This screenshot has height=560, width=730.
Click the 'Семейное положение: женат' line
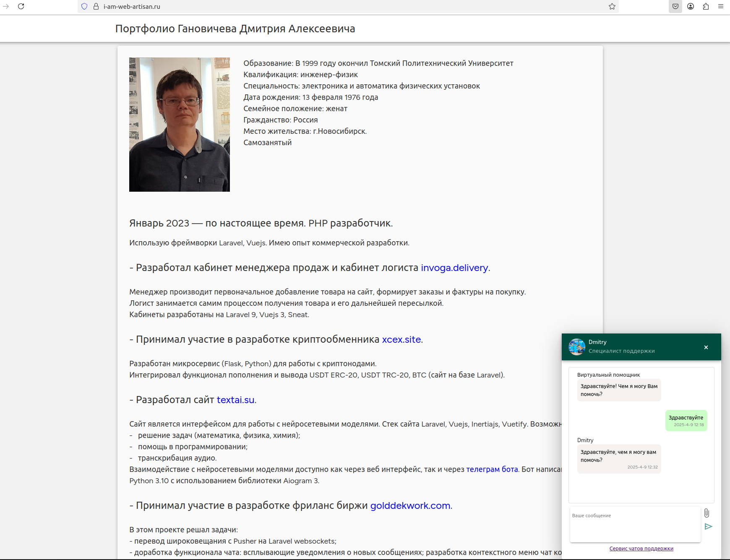(295, 109)
